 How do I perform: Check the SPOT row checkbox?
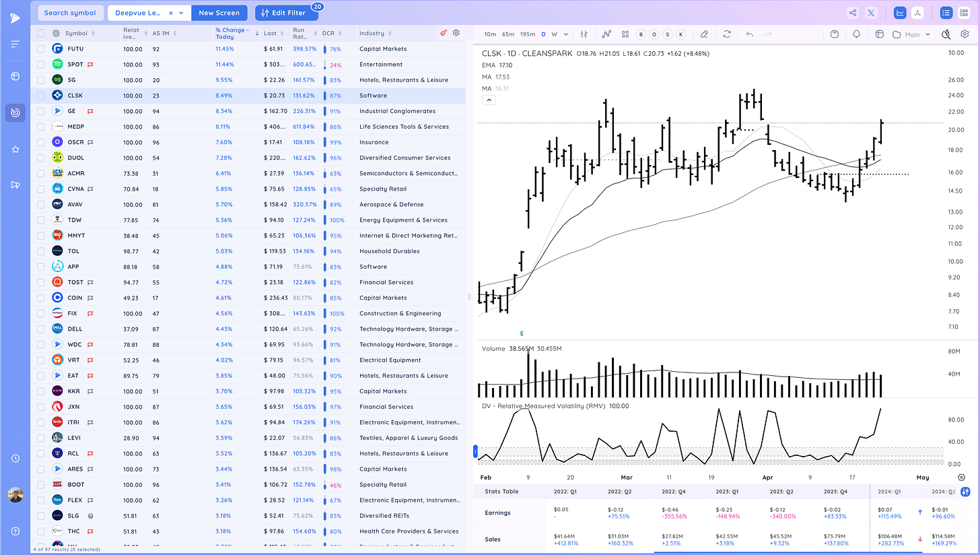tap(41, 65)
